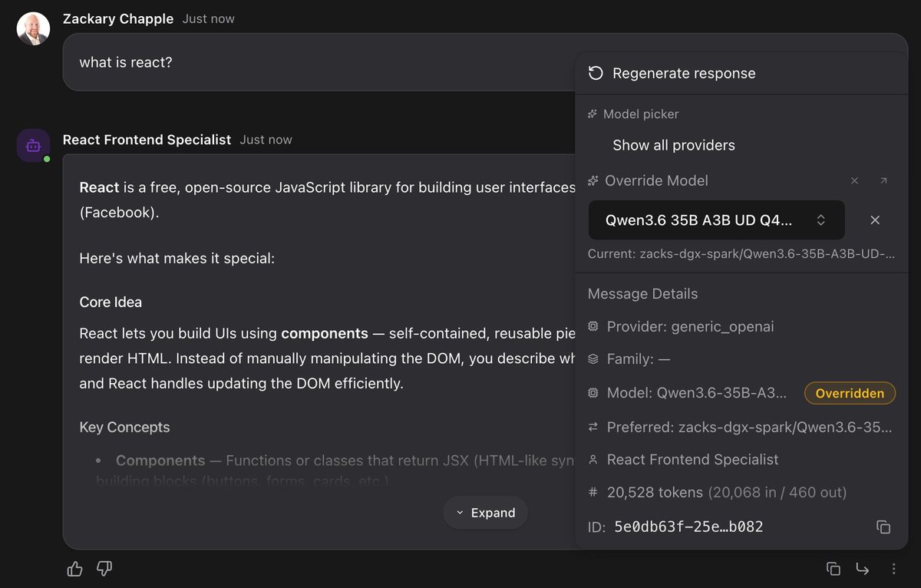
Task: Click the bold word "components" in response
Action: [x=325, y=334]
